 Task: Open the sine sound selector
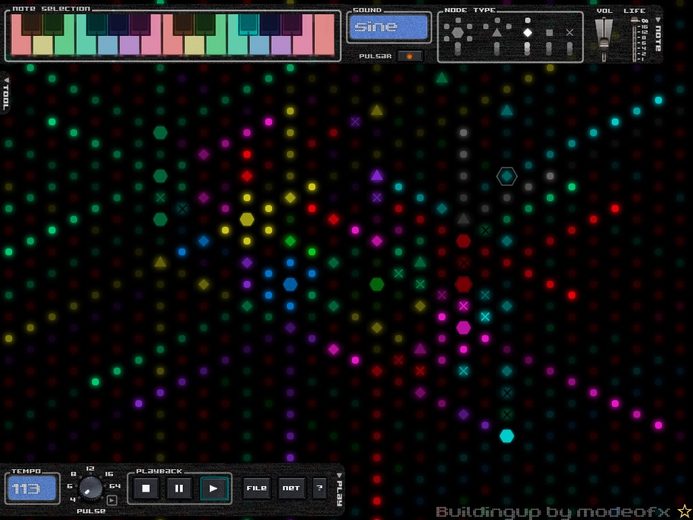tap(389, 27)
